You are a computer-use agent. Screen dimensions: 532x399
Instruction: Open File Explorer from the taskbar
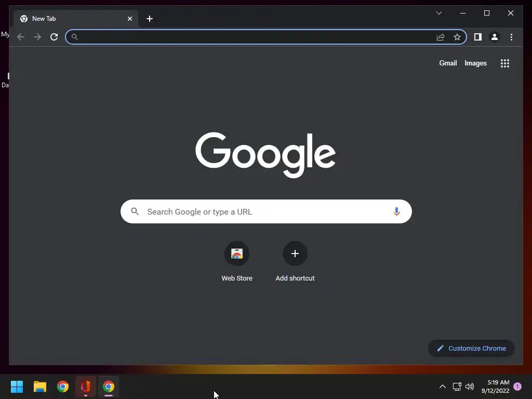coord(40,387)
